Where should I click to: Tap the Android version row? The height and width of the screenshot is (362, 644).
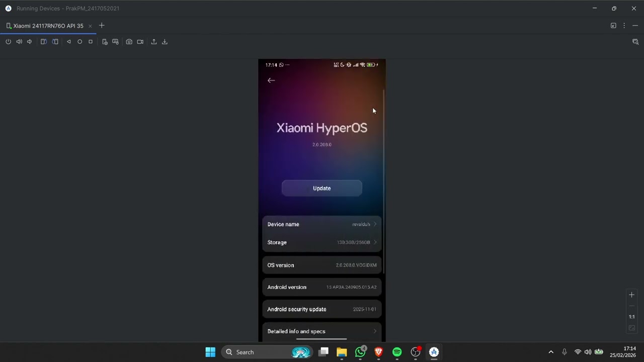(x=322, y=287)
